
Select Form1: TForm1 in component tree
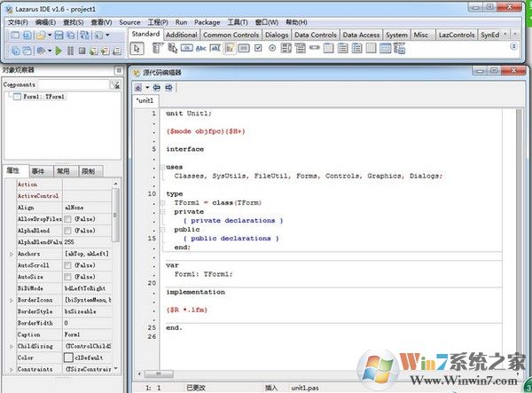44,96
